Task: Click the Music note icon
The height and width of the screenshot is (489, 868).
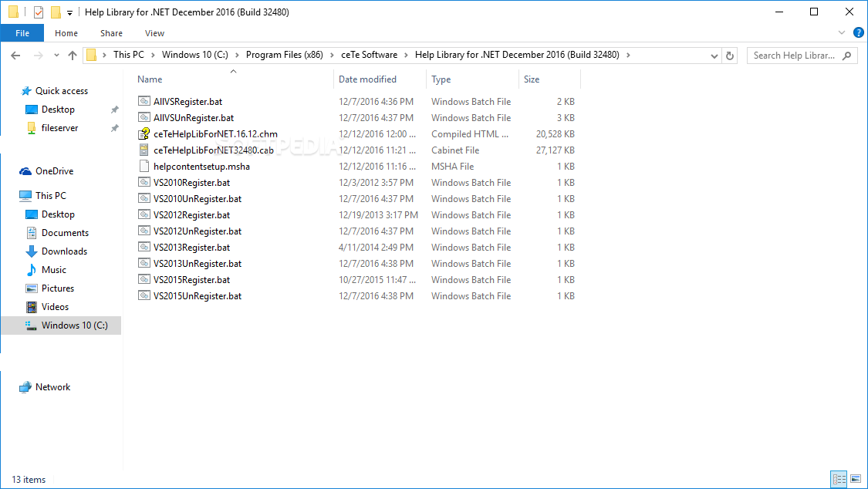Action: click(32, 269)
